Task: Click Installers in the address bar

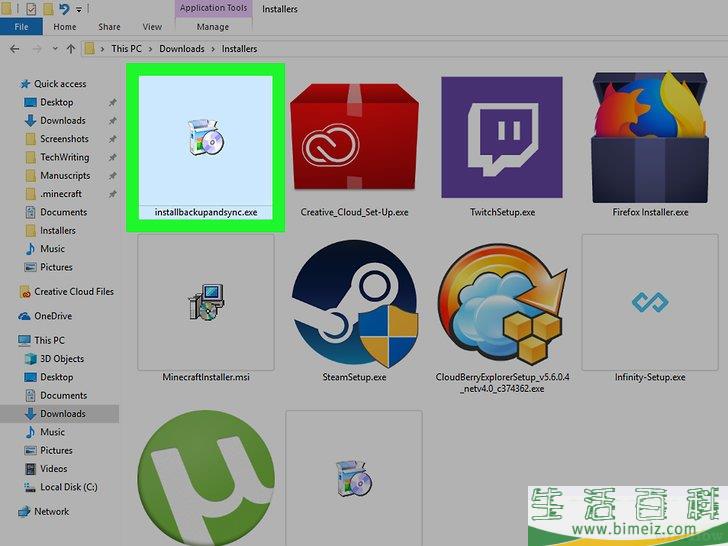Action: pyautogui.click(x=239, y=49)
